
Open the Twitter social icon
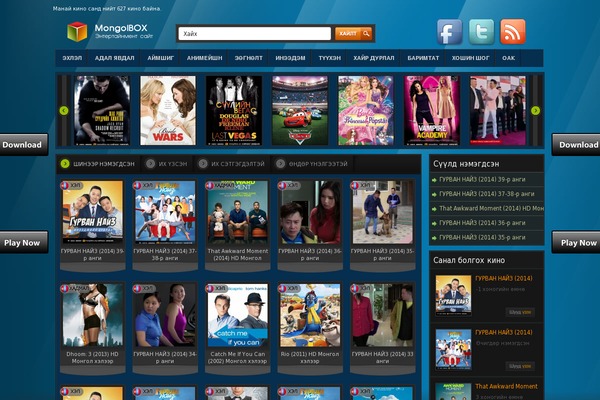pos(481,32)
